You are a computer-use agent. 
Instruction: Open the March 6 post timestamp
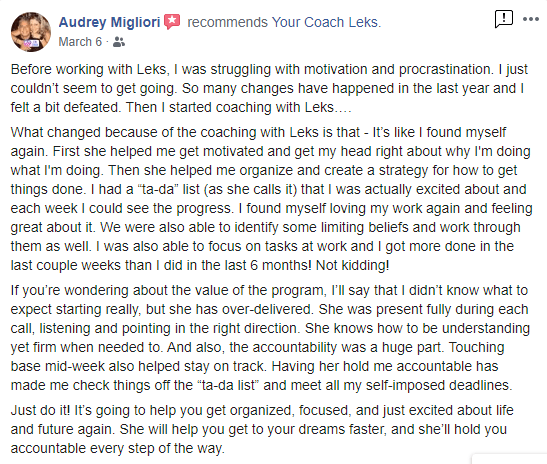point(80,42)
